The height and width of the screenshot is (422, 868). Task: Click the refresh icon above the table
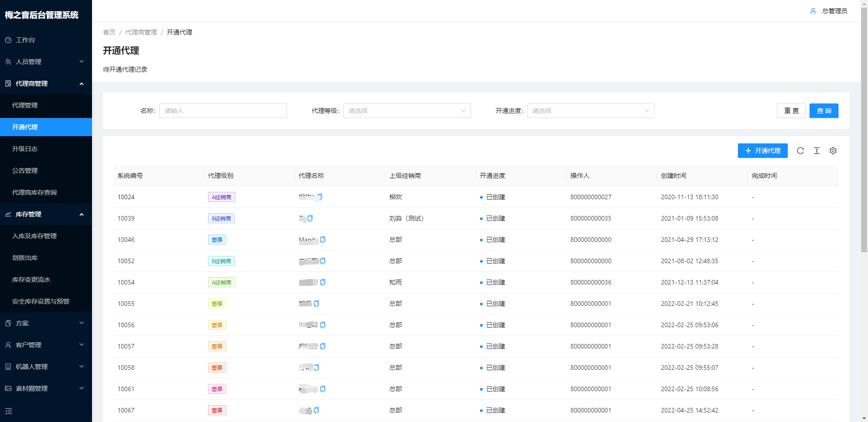tap(800, 151)
